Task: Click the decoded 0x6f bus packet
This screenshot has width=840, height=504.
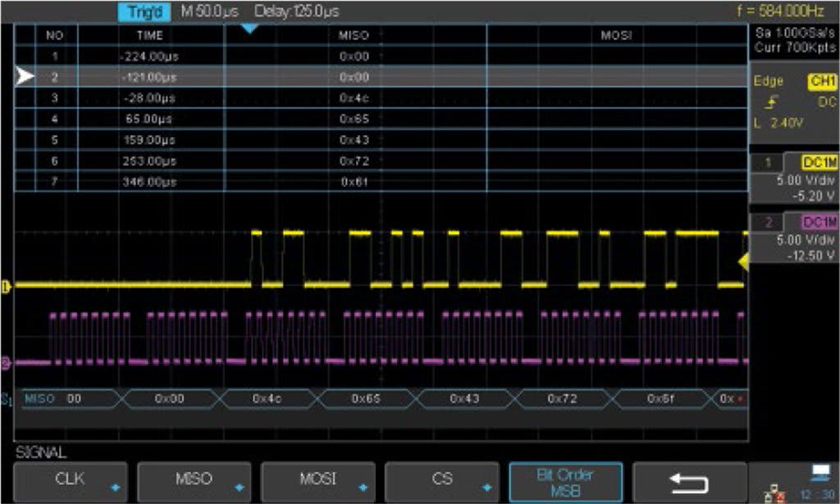Action: coord(660,398)
